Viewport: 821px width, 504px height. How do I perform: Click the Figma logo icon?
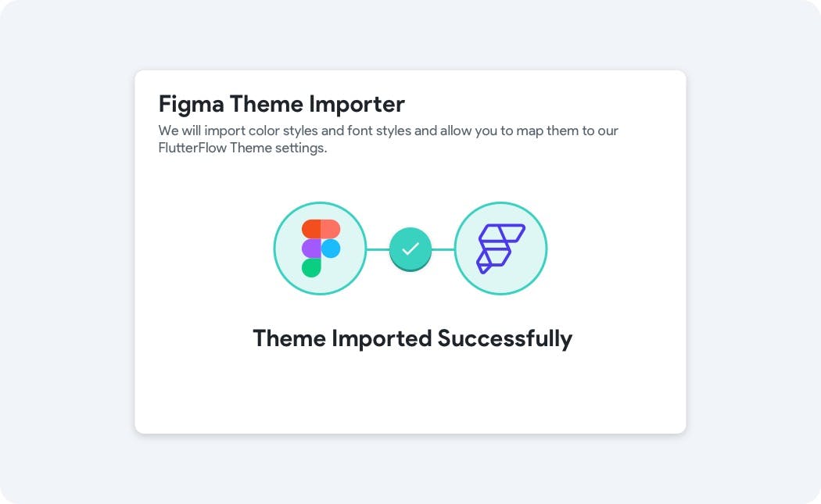321,248
